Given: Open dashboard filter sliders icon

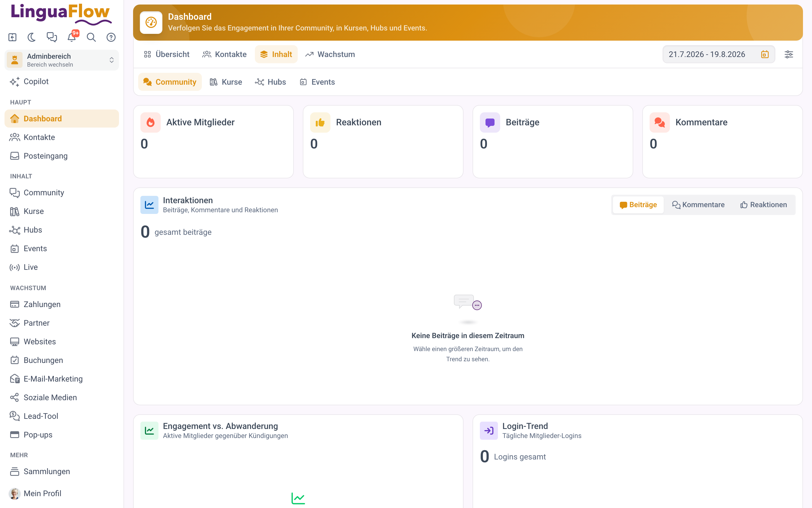Looking at the screenshot, I should click(789, 54).
